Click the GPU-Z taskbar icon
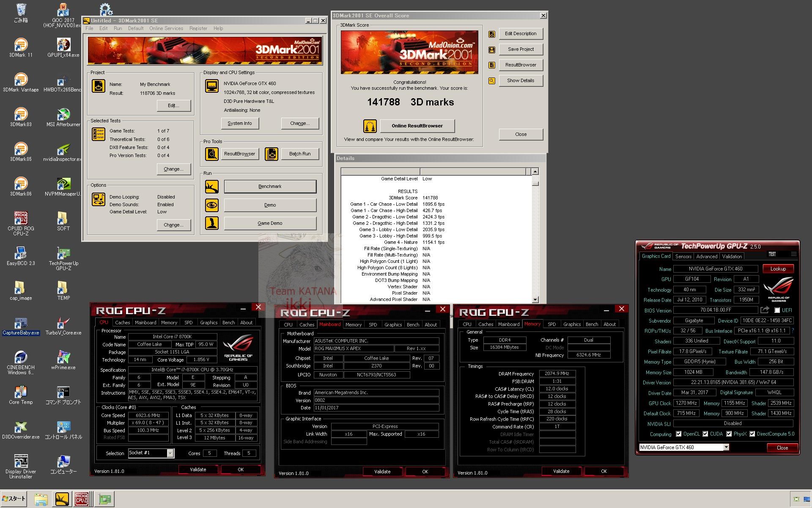Viewport: 812px width, 508px height. [x=104, y=499]
